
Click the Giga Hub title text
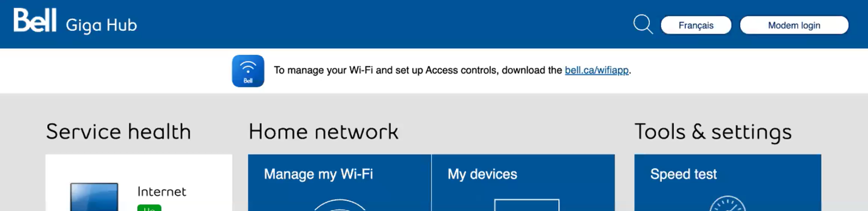point(101,25)
